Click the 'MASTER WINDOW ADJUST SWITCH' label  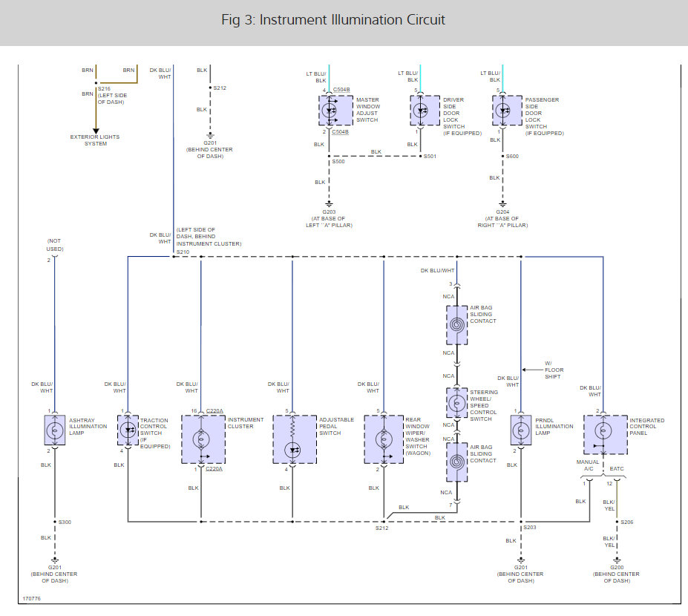click(368, 110)
